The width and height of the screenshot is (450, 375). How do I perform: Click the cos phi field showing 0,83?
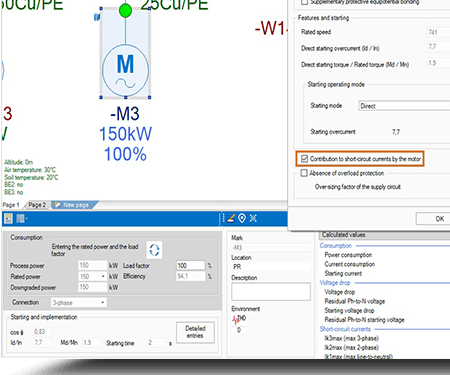point(42,332)
